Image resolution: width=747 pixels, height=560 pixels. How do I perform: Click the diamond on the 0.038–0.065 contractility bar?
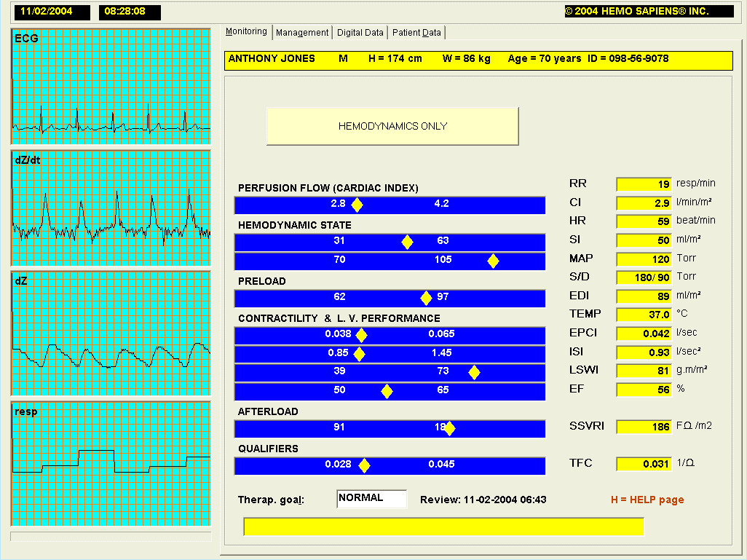click(362, 336)
